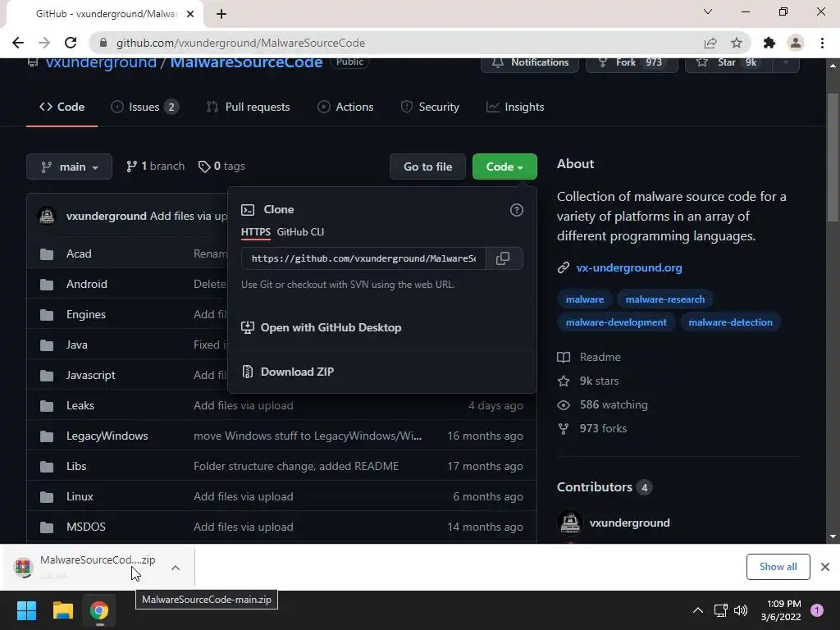Star the repository

pos(728,62)
